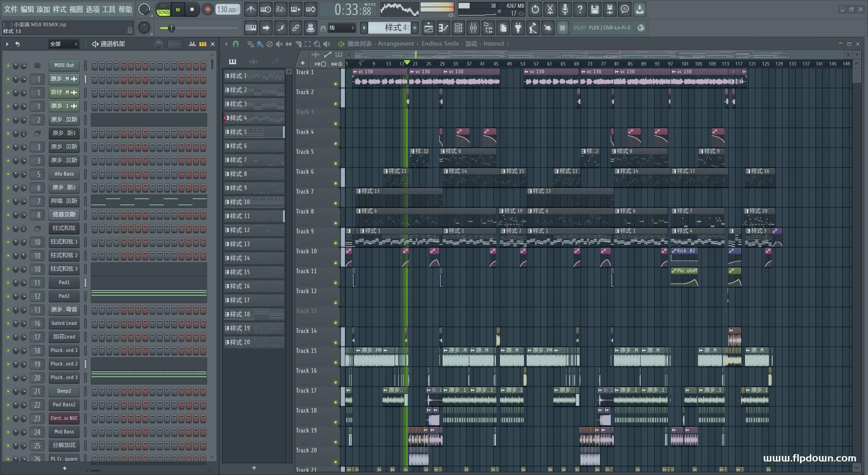Screen dimensions: 868x475
Task: Pause playback with the pause button
Action: (178, 9)
